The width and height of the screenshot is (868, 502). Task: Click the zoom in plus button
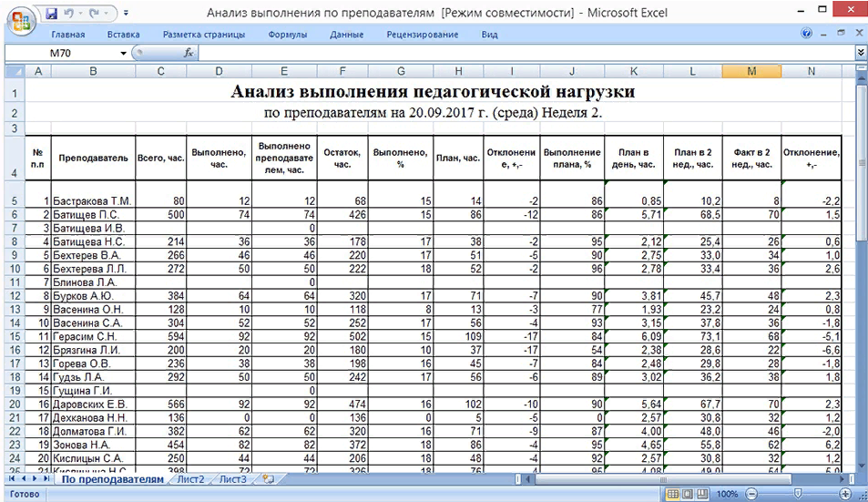847,493
